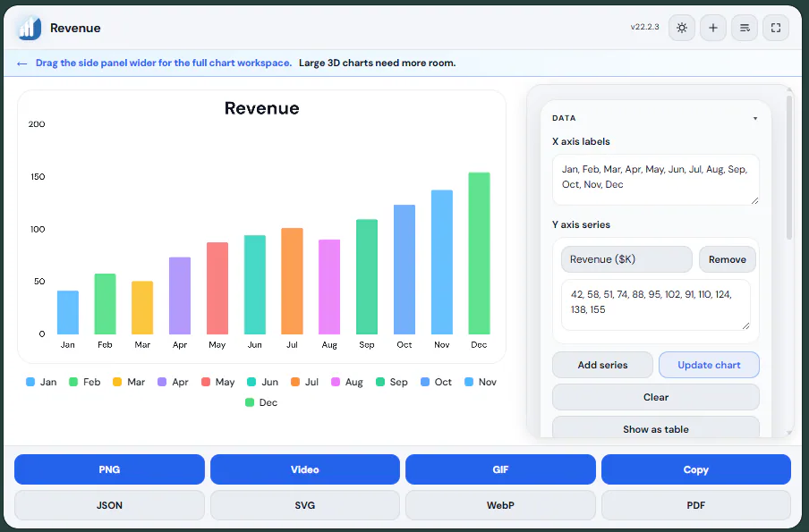
Task: Click the X axis labels text area
Action: [655, 180]
